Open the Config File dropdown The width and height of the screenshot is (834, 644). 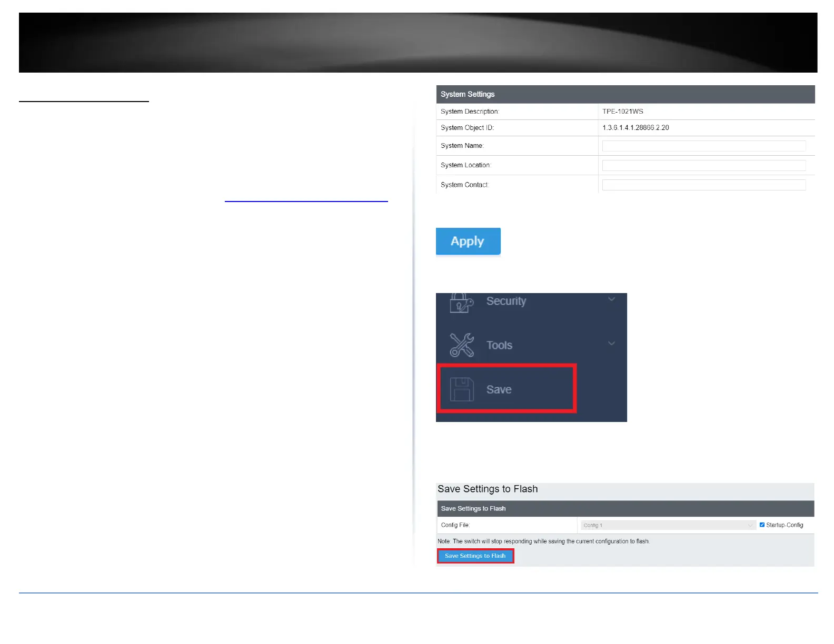click(668, 525)
